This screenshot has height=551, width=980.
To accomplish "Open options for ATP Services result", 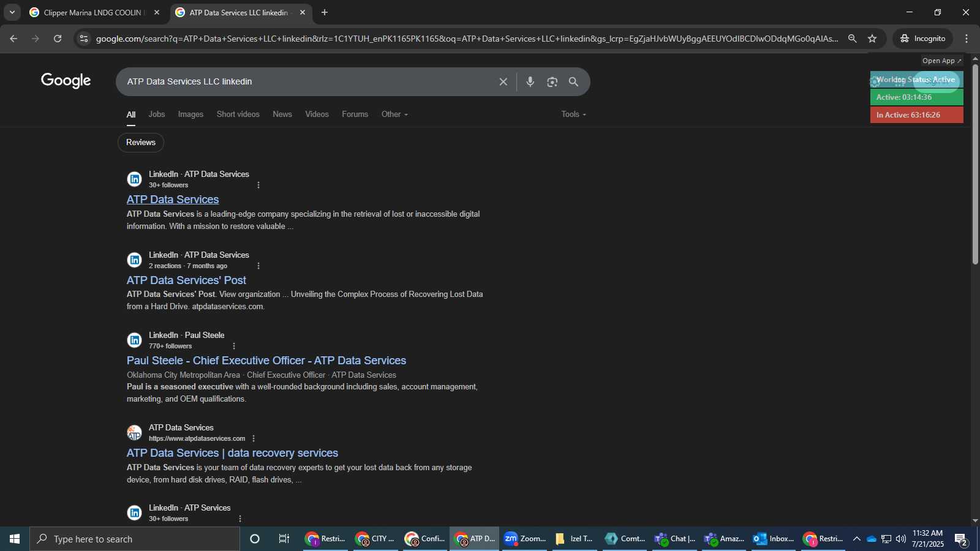I will coord(240,519).
